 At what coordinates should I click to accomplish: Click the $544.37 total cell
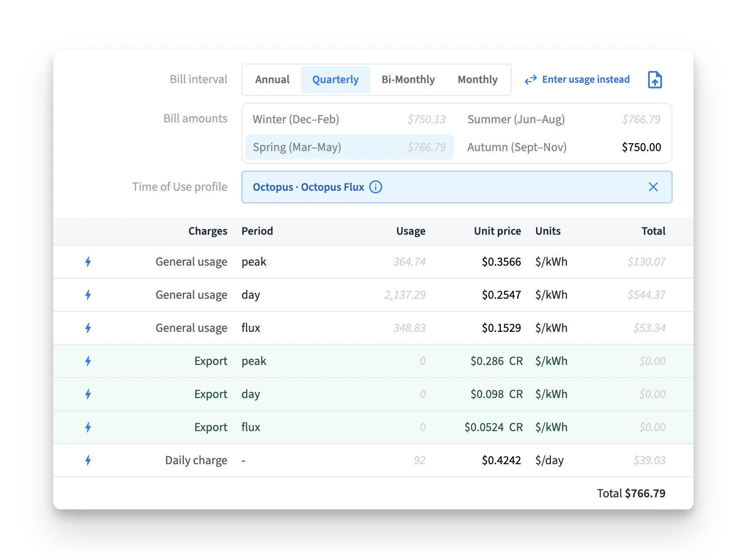click(x=646, y=295)
